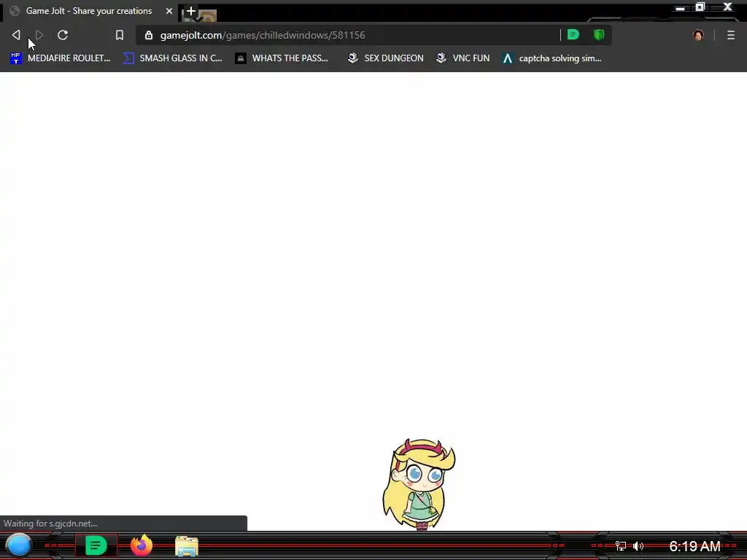Open the green chat extension icon in the address bar
Viewport: 747px width, 560px height.
point(573,34)
